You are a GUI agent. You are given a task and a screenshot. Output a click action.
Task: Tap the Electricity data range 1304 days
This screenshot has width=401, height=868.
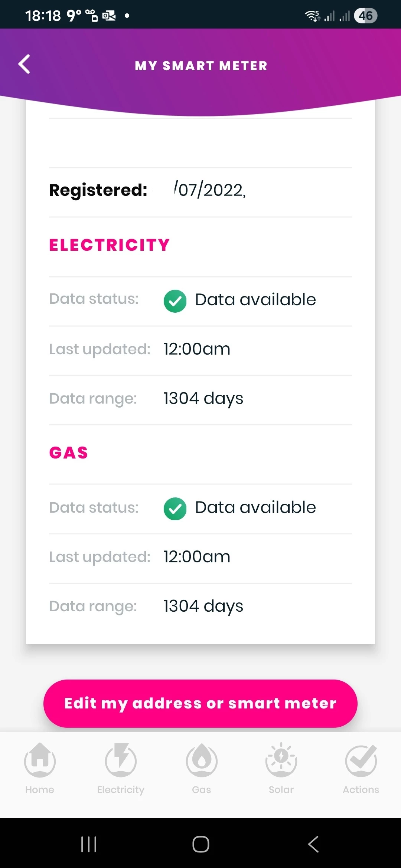tap(203, 399)
